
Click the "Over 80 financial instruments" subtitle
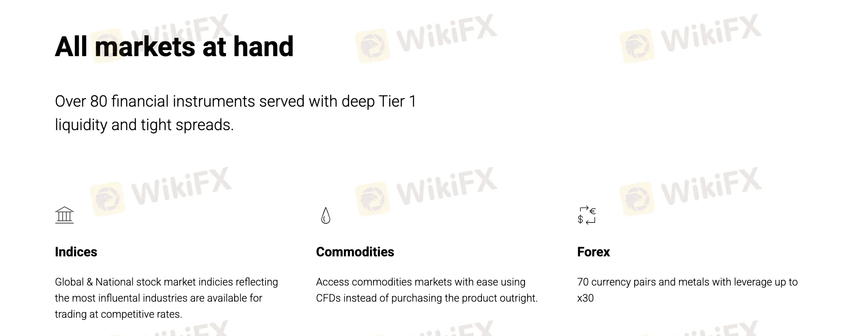coord(236,101)
